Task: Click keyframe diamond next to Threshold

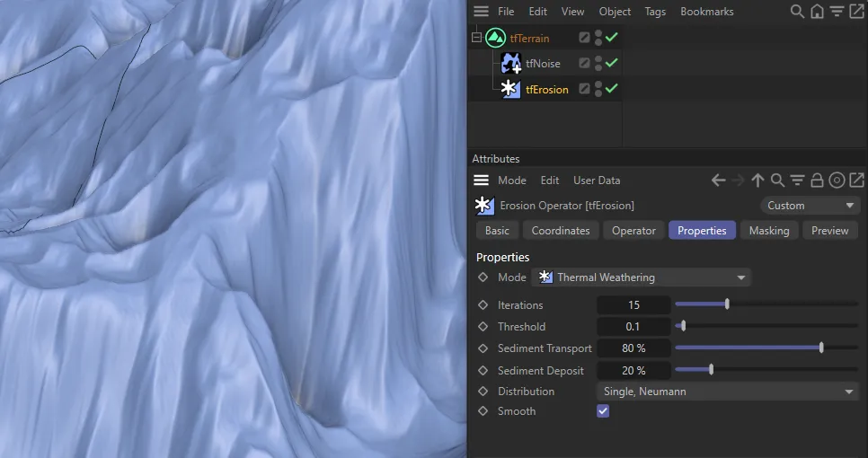Action: coord(483,326)
